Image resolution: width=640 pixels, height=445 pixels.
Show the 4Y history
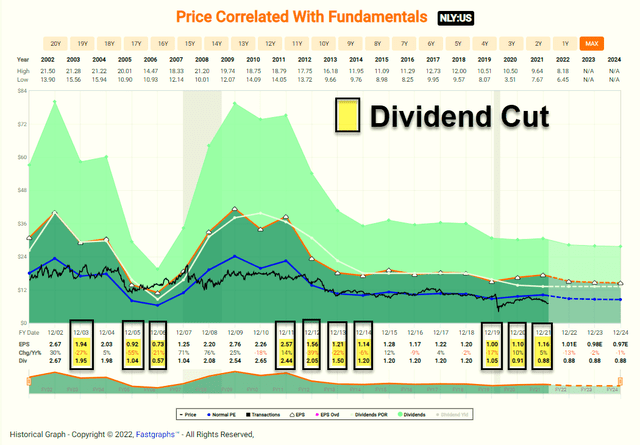click(x=485, y=44)
